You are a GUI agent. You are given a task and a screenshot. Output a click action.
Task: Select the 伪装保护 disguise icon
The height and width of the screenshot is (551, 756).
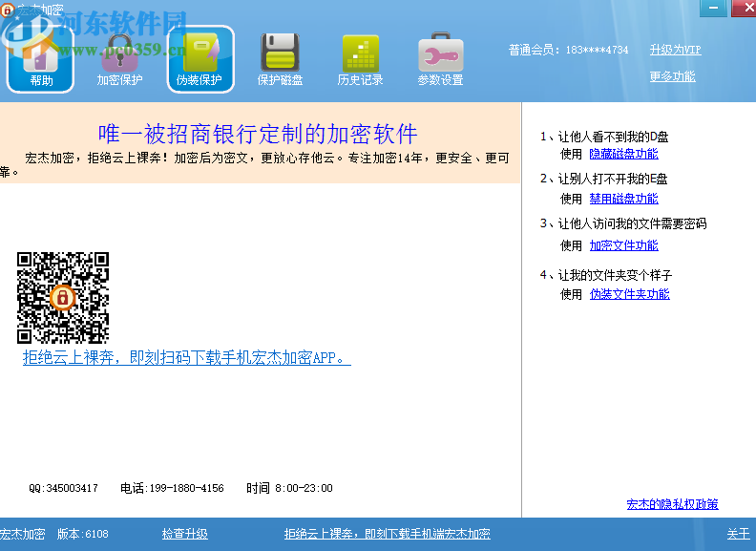pyautogui.click(x=200, y=59)
